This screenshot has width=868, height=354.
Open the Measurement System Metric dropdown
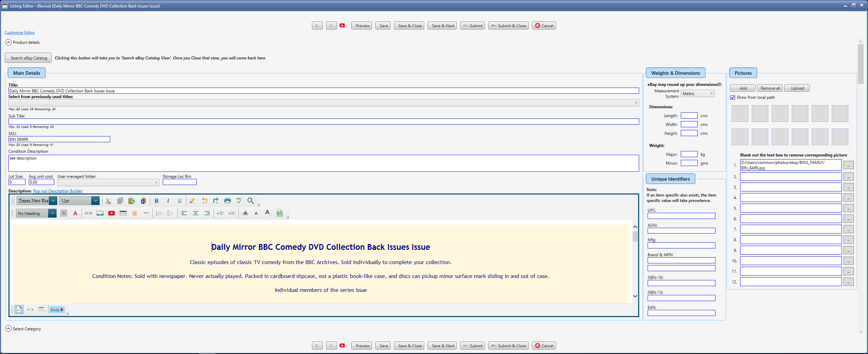(x=697, y=93)
